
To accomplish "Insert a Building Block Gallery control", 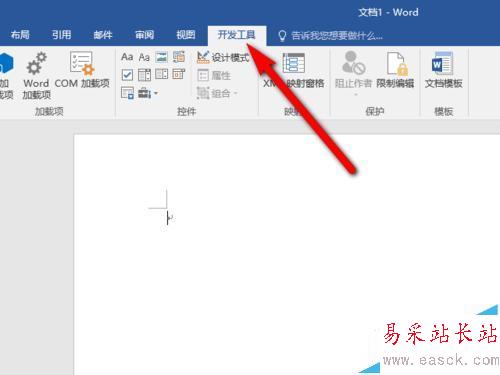I will (x=179, y=57).
